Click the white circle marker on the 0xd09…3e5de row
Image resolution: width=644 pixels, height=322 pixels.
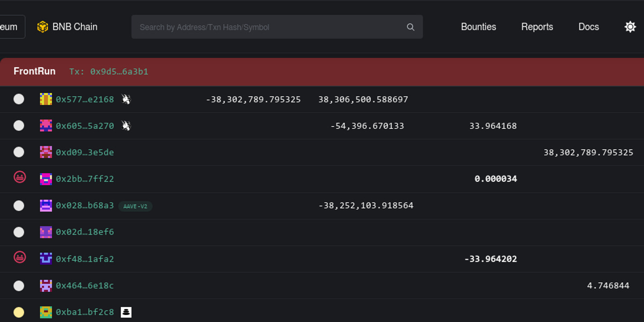(19, 152)
